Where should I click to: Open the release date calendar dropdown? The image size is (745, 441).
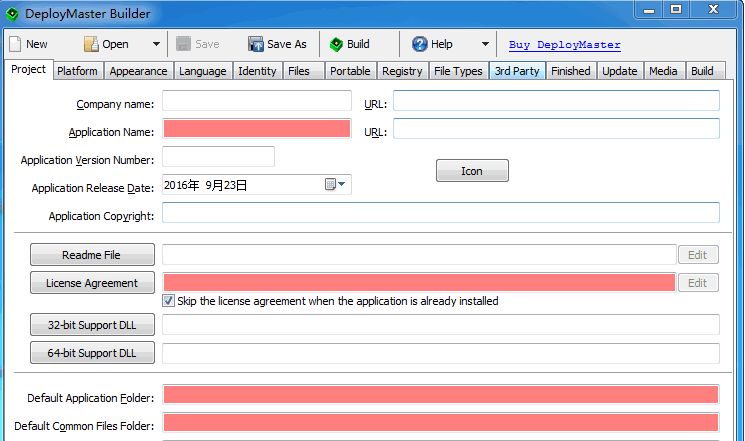click(335, 184)
